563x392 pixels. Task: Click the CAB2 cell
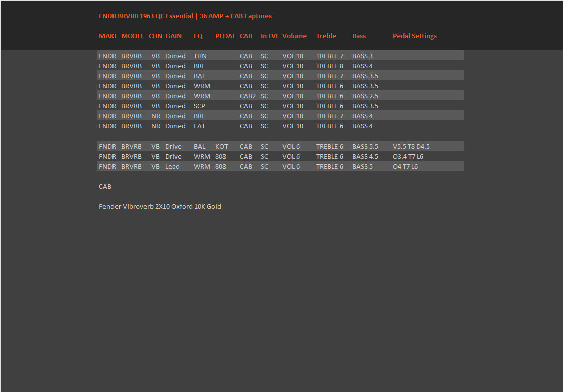pos(248,96)
